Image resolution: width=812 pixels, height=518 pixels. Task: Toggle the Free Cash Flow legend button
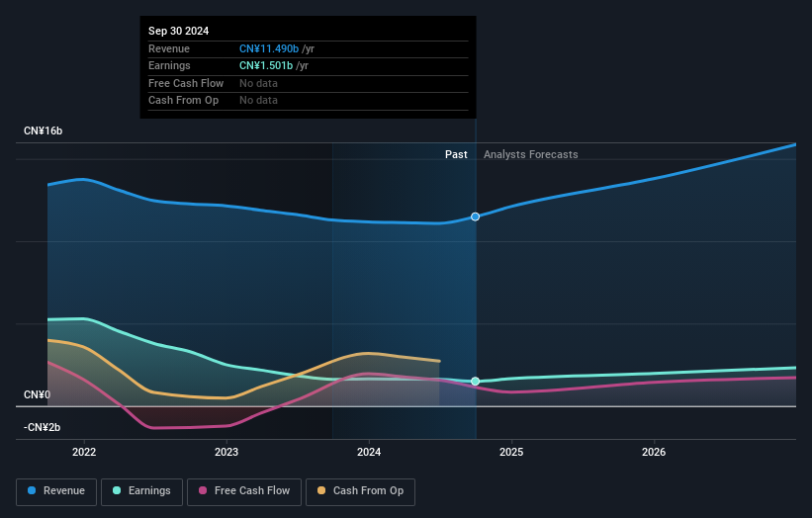click(244, 491)
